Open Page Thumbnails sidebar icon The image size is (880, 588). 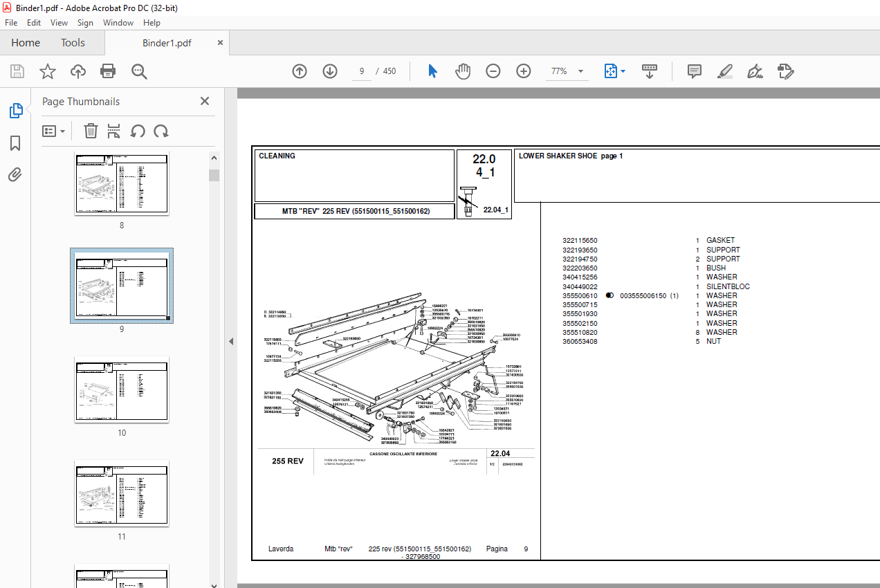pyautogui.click(x=15, y=111)
